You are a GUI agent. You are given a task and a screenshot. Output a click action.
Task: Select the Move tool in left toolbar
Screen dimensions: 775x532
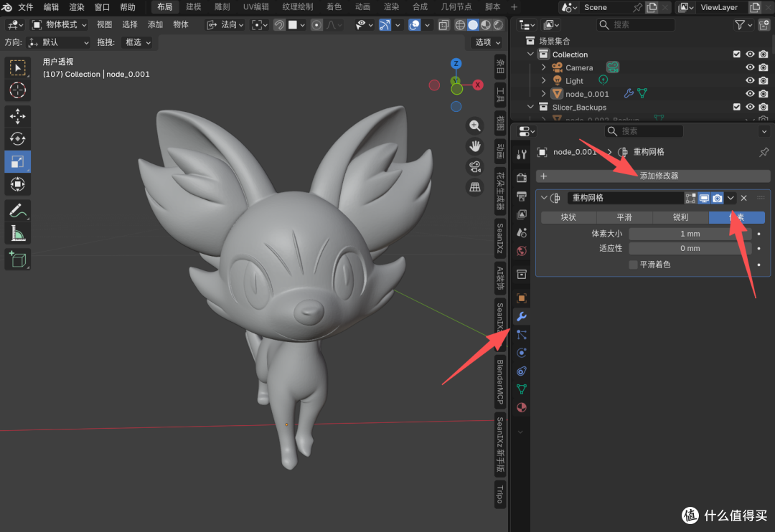[x=18, y=116]
